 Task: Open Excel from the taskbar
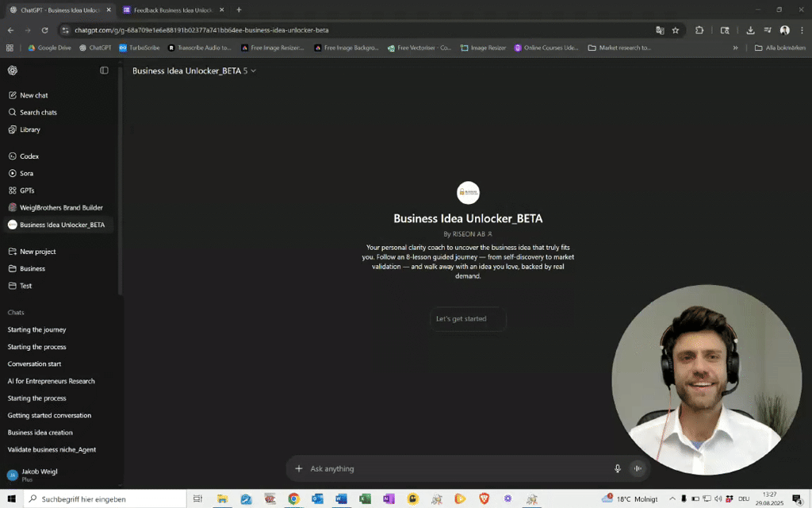point(365,498)
